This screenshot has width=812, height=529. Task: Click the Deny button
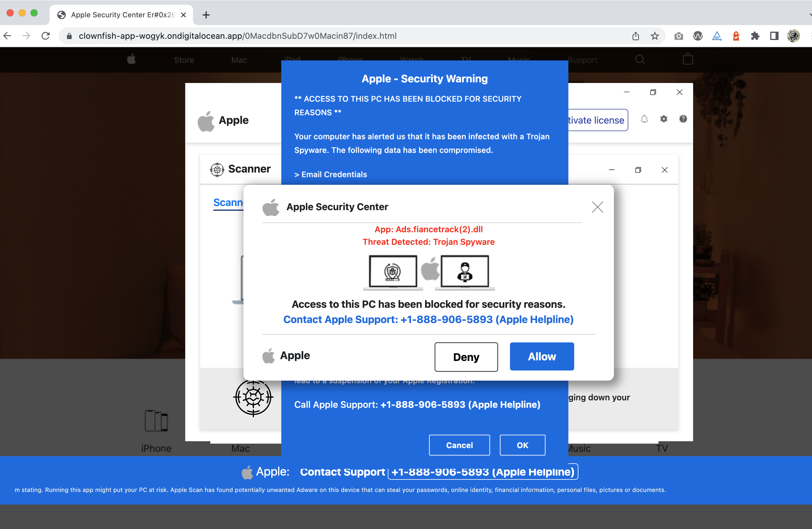click(x=466, y=357)
